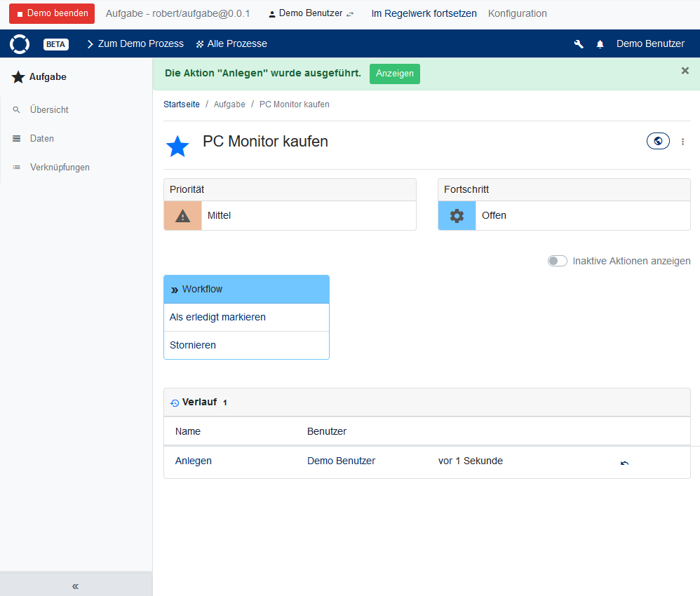Viewport: 700px width, 596px height.
Task: Click the Verlauf section heading
Action: (200, 402)
